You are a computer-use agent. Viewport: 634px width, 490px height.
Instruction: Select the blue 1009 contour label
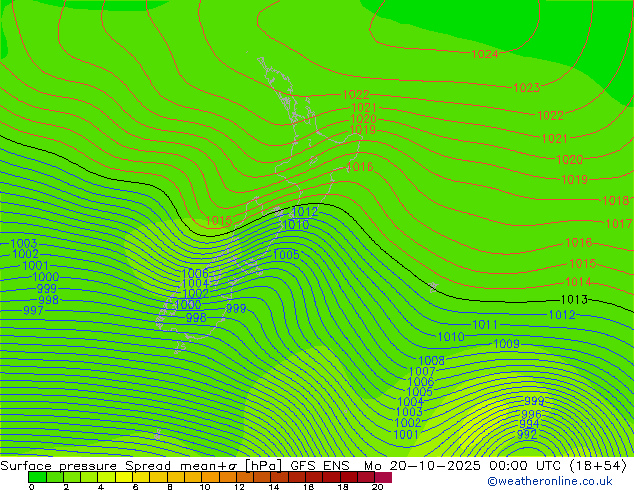point(506,344)
